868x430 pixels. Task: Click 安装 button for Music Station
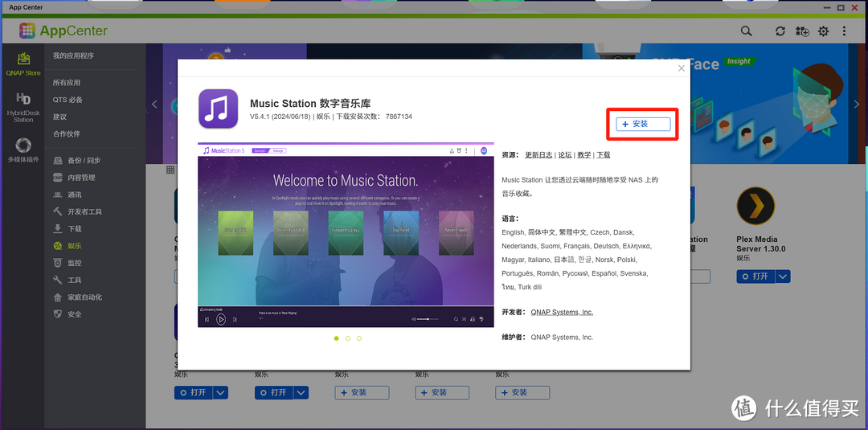tap(643, 124)
